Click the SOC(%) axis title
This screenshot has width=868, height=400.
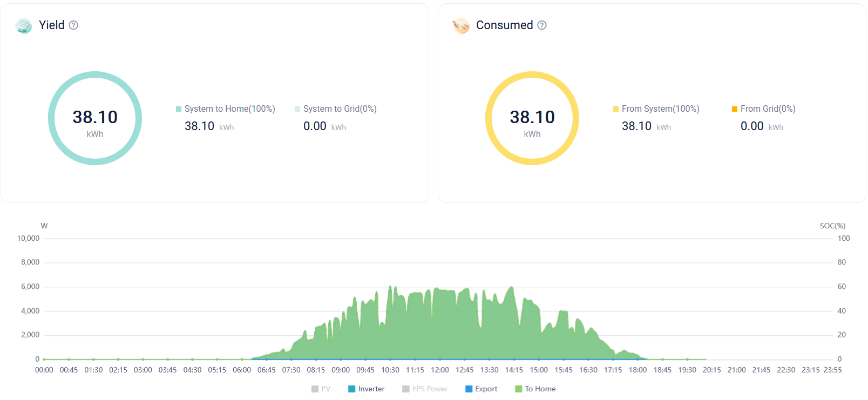(x=833, y=226)
